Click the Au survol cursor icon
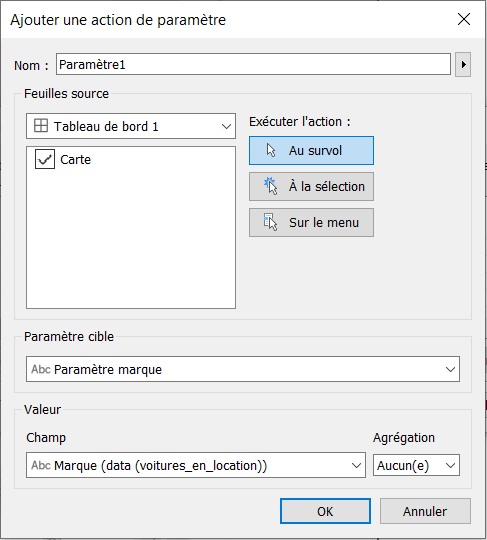 pyautogui.click(x=271, y=150)
